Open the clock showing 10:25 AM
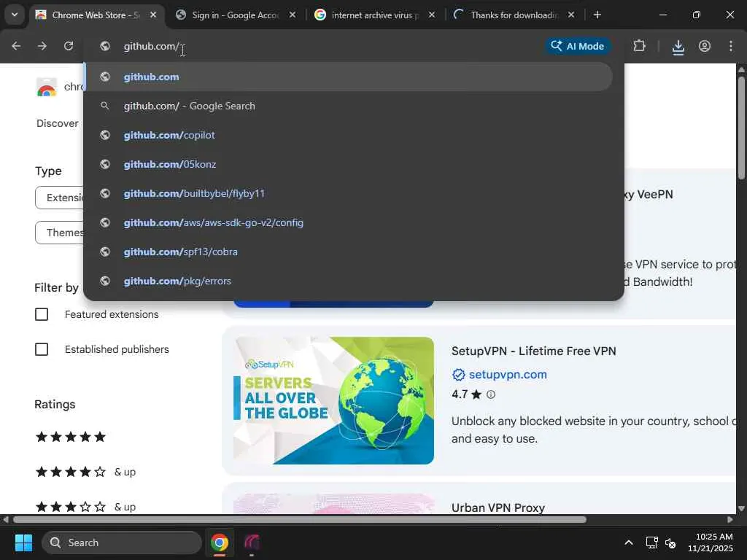The image size is (747, 560). tap(711, 542)
